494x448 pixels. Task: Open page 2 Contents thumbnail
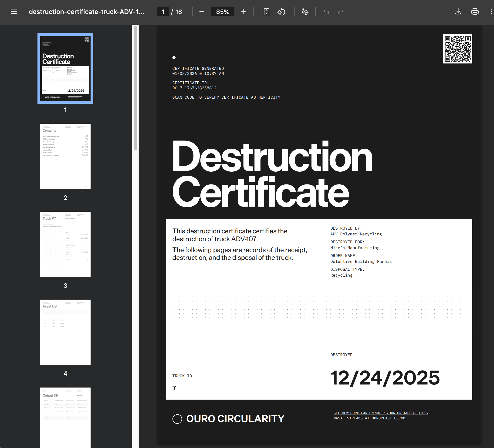coord(65,156)
